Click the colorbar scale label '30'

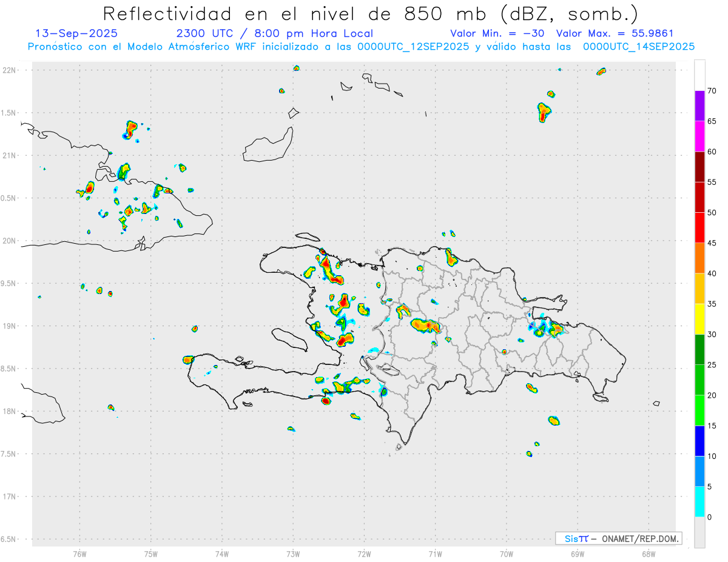tap(712, 335)
